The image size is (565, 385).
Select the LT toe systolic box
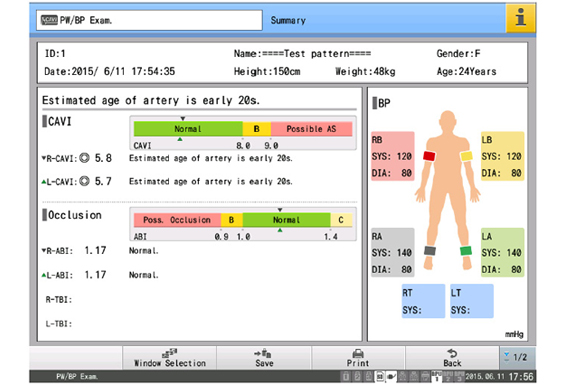tap(472, 301)
